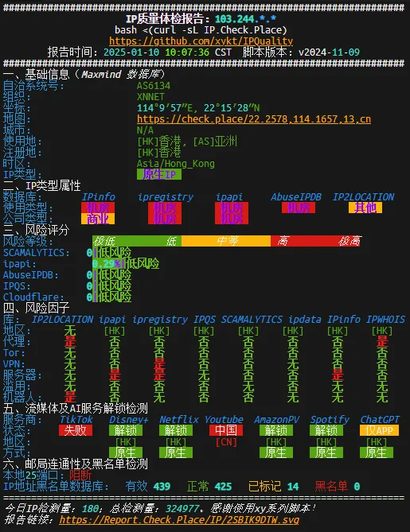The image size is (410, 532).
Task: Click the red 失败 badge under TikTok
Action: [x=76, y=430]
